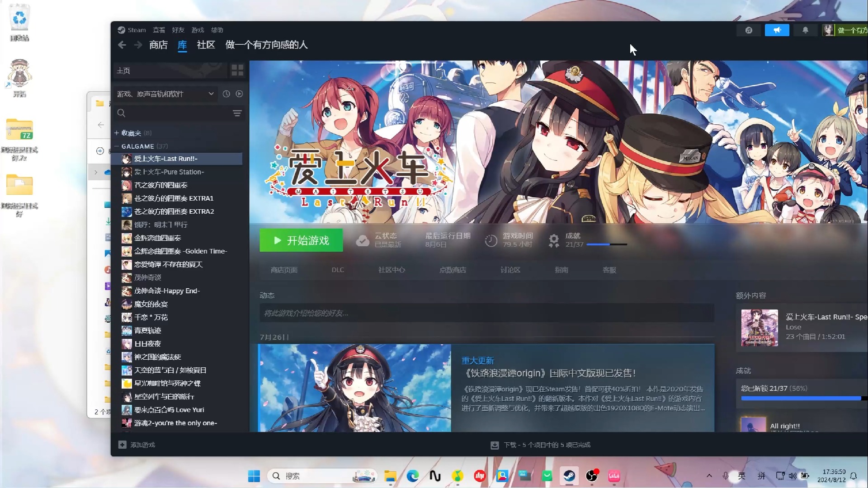The image size is (868, 488).
Task: Open the 好友 menu
Action: [178, 30]
